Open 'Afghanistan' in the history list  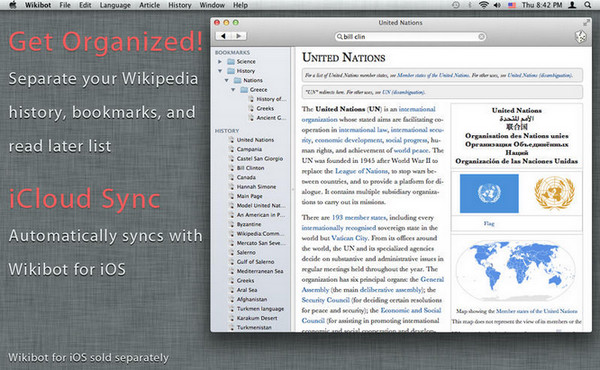252,299
